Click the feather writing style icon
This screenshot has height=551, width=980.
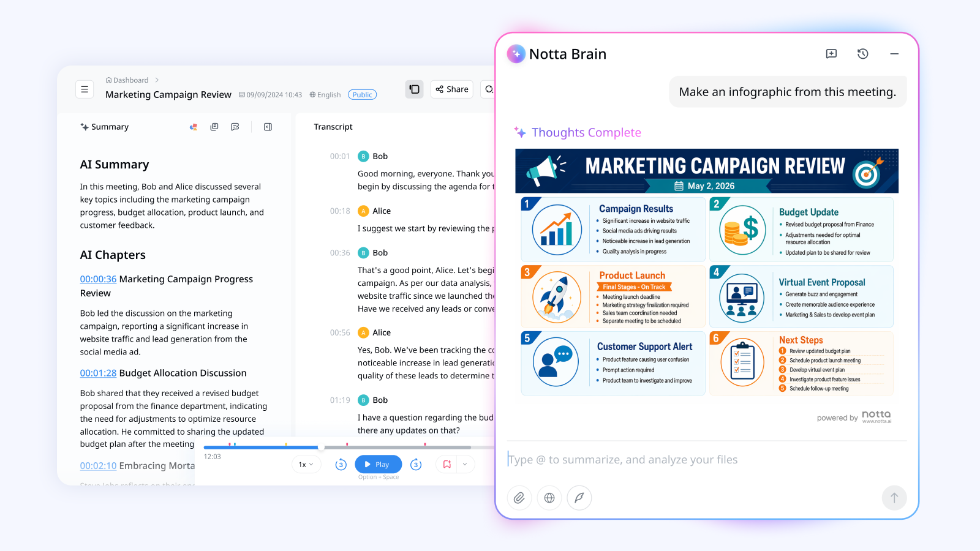[x=579, y=498]
